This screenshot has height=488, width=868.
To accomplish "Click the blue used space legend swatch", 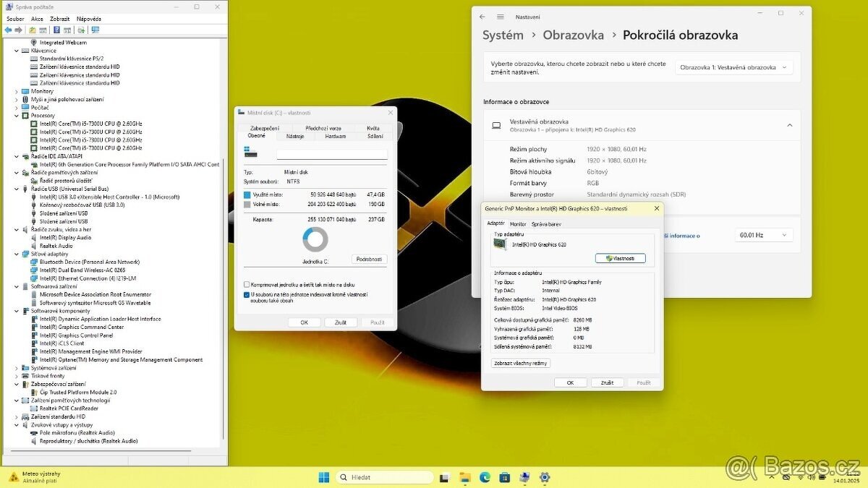I will tap(247, 194).
